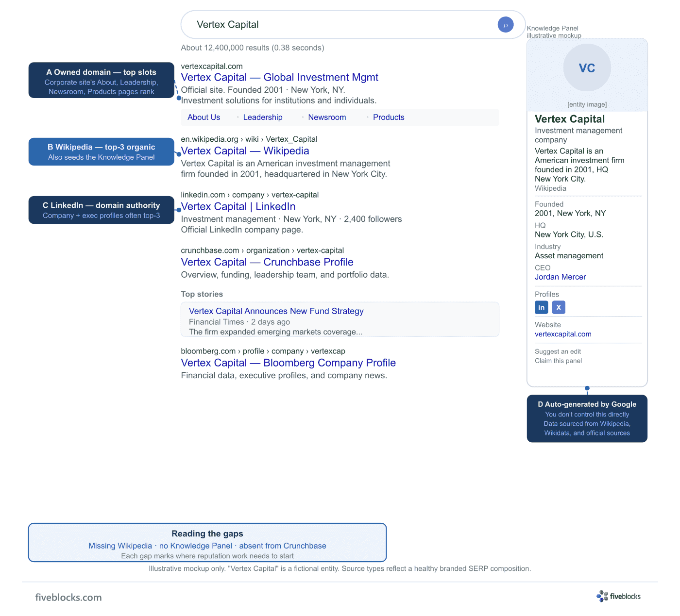
Task: Click the fiveblocks.com footer text
Action: pos(68,598)
